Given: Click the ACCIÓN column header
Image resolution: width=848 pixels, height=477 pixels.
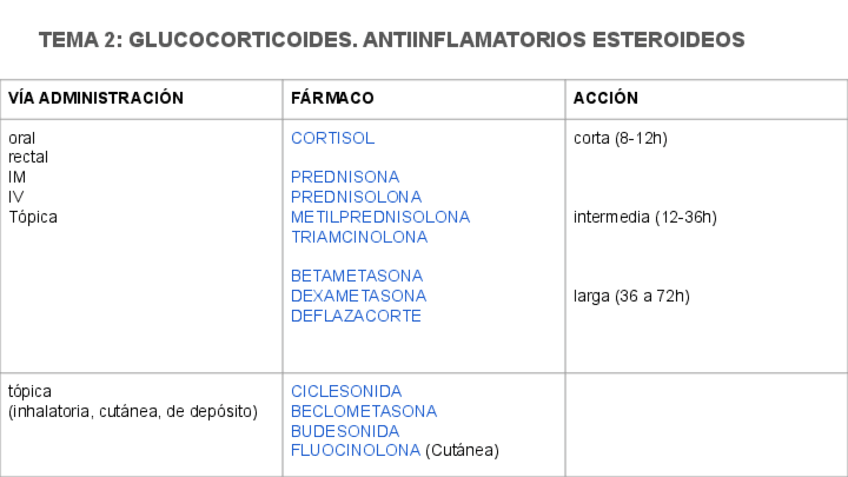Looking at the screenshot, I should tap(606, 98).
